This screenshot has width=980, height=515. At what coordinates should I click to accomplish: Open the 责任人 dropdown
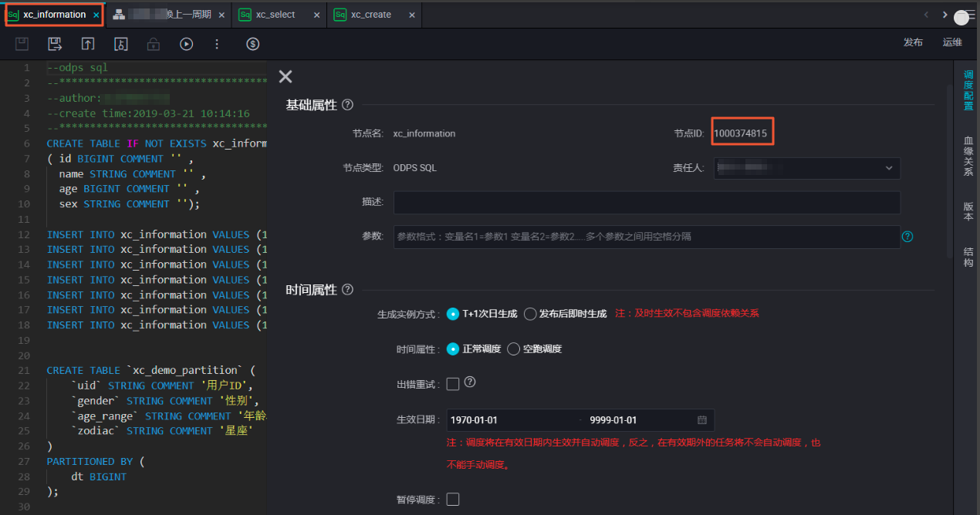[x=806, y=168]
